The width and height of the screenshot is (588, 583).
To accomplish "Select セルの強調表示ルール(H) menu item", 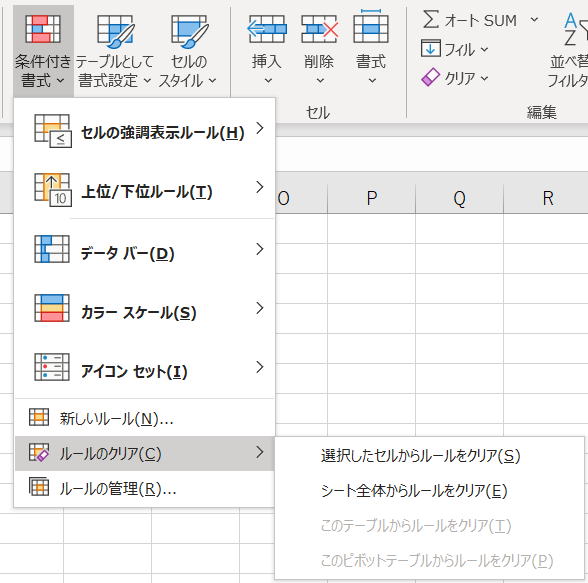I will 144,131.
